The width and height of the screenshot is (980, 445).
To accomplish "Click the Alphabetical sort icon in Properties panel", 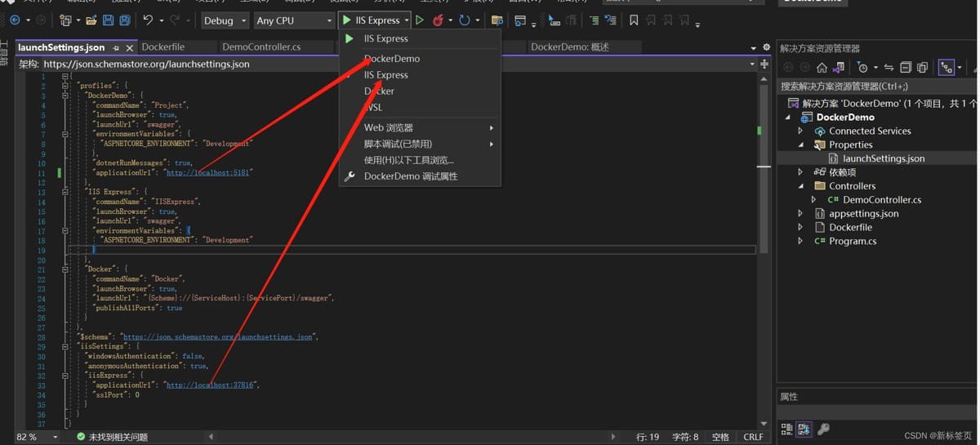I will pyautogui.click(x=804, y=429).
